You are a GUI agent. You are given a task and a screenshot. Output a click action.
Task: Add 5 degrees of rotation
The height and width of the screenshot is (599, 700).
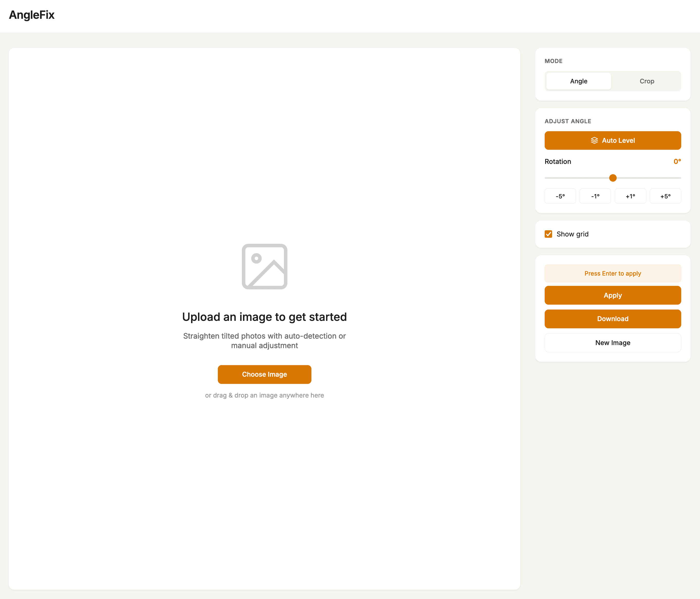[x=665, y=196]
